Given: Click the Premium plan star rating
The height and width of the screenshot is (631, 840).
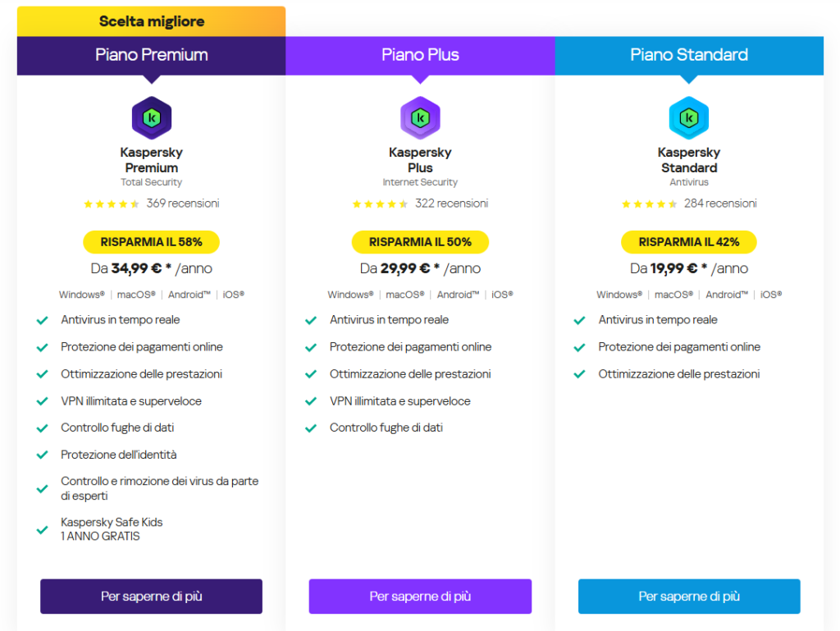Looking at the screenshot, I should [x=112, y=203].
